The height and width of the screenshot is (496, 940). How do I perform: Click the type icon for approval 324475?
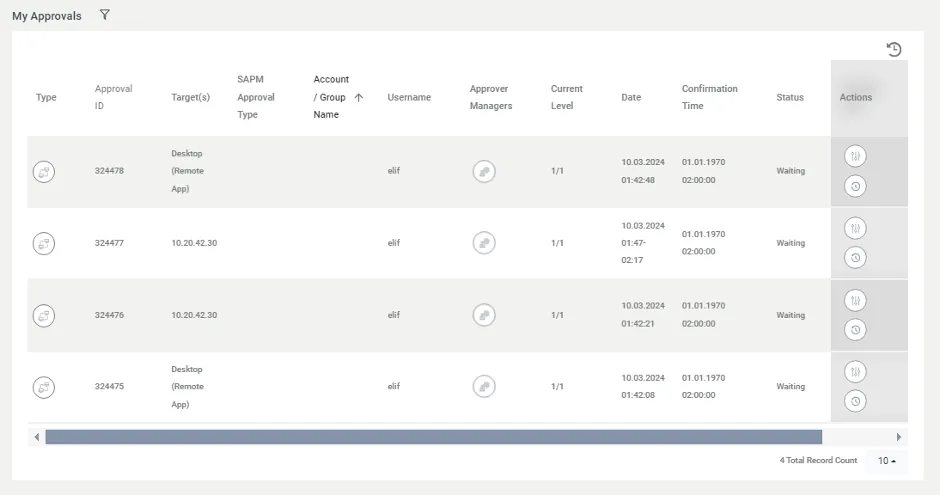click(x=44, y=387)
